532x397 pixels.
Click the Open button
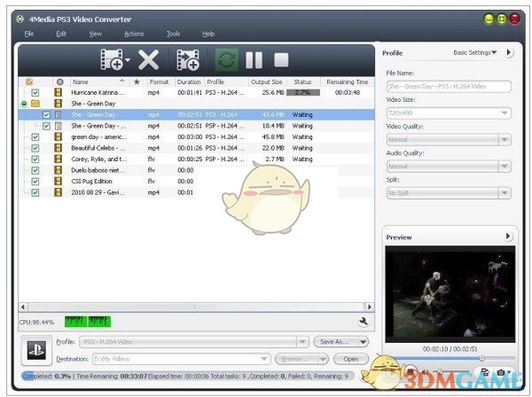[351, 359]
